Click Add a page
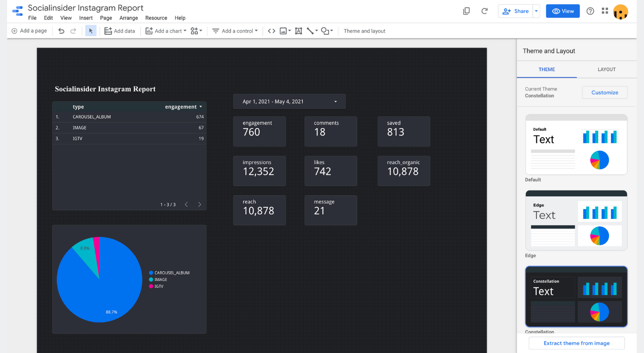Viewport: 644px width, 353px height. pyautogui.click(x=29, y=31)
